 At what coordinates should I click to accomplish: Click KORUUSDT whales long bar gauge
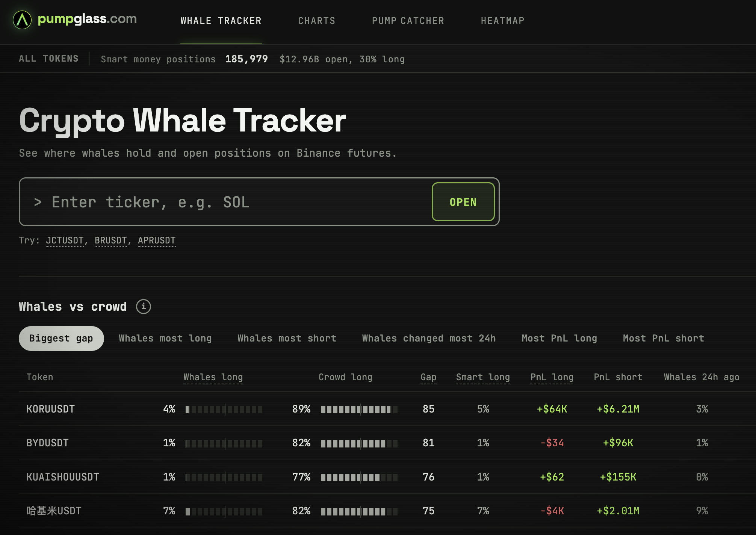pyautogui.click(x=224, y=409)
